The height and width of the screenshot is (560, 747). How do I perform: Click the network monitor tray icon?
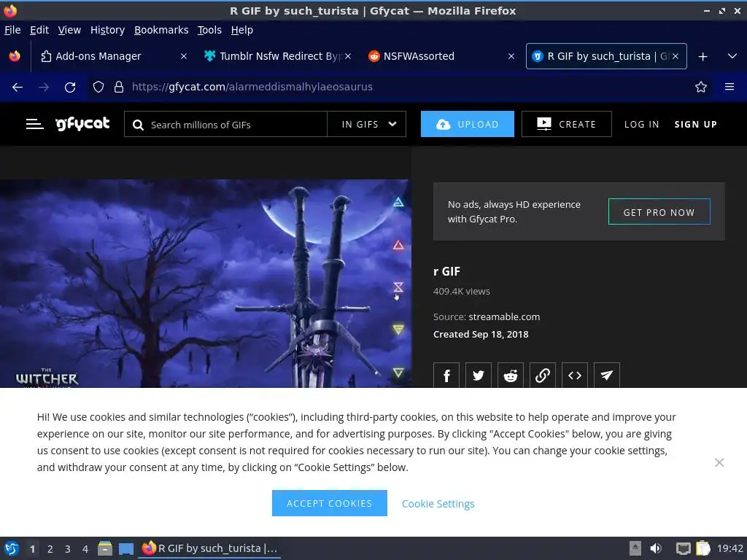[x=683, y=548]
